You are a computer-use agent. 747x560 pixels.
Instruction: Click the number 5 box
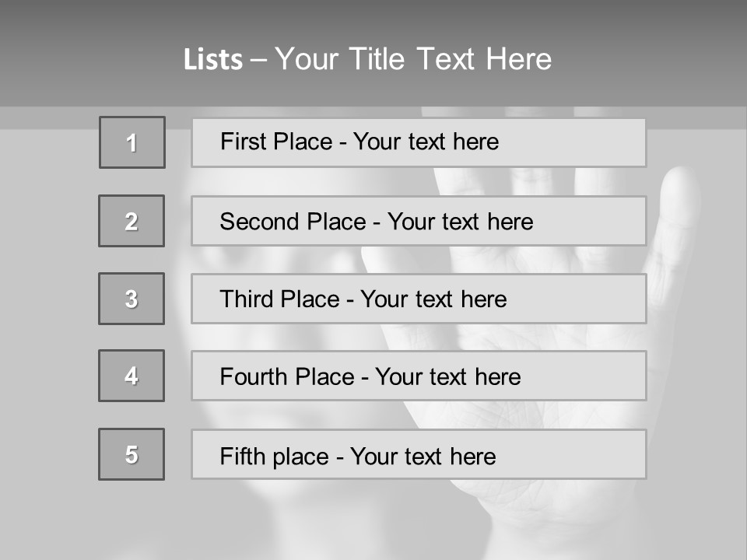132,454
